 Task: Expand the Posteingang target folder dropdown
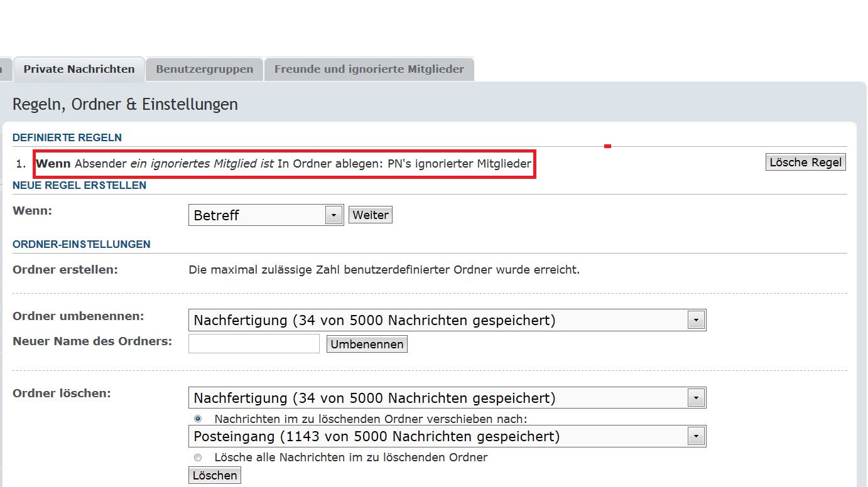pos(447,436)
